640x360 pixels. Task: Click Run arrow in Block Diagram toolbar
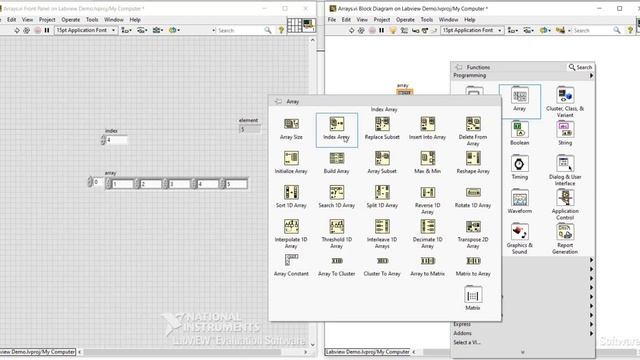click(x=351, y=30)
